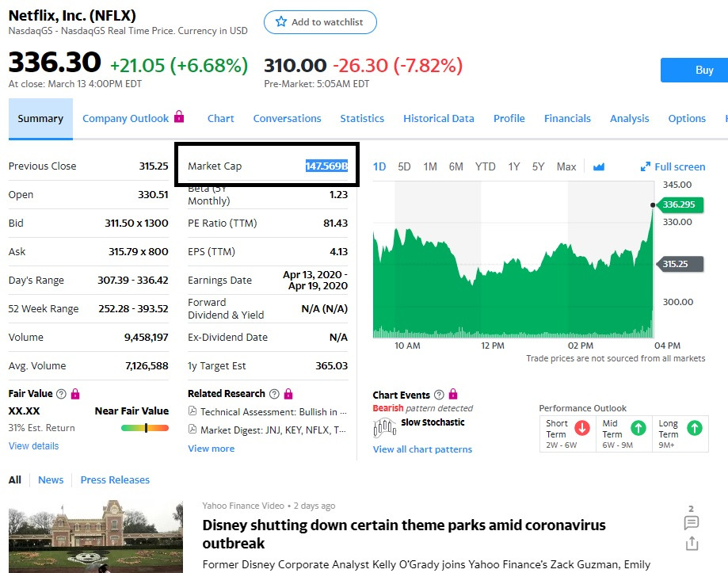Click the Mid Term green up arrow
Screen dimensions: 728x573
click(638, 428)
